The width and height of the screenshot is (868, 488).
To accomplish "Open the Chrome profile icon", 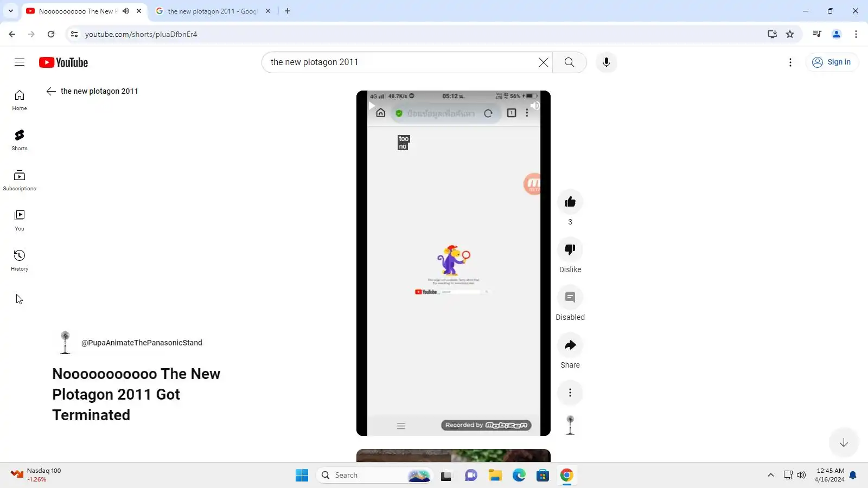I will [x=837, y=34].
